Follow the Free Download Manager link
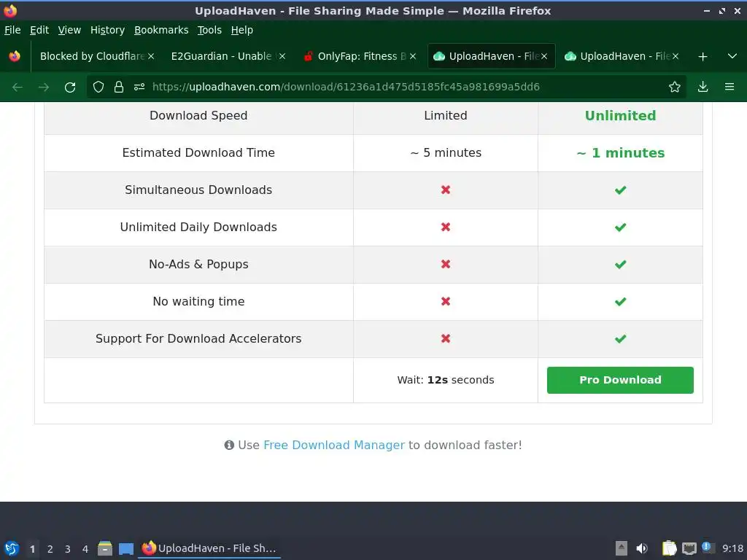The height and width of the screenshot is (560, 747). point(334,446)
